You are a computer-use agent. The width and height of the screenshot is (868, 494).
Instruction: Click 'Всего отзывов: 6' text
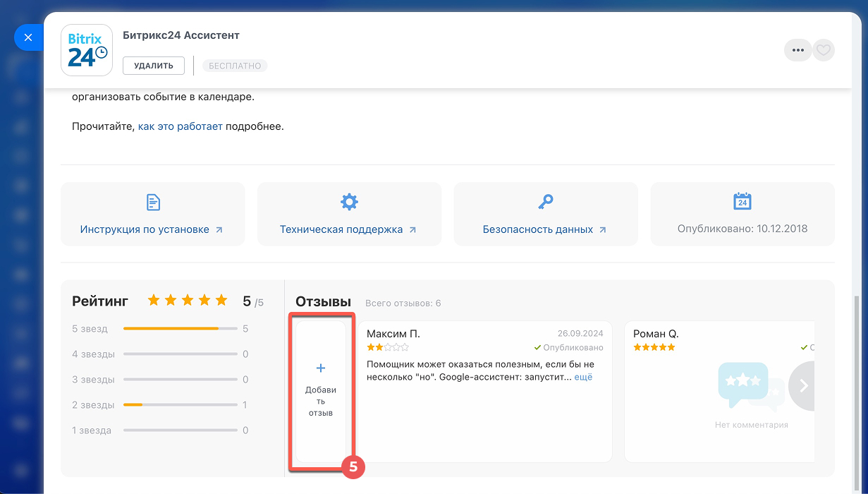(403, 303)
